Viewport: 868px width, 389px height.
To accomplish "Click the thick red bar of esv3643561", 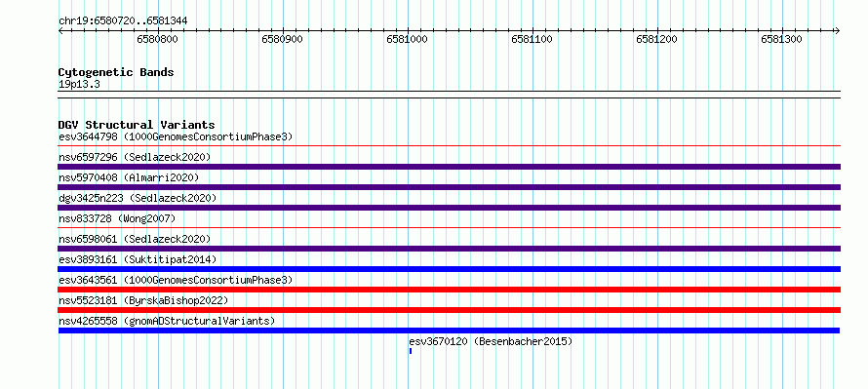I will pos(450,290).
